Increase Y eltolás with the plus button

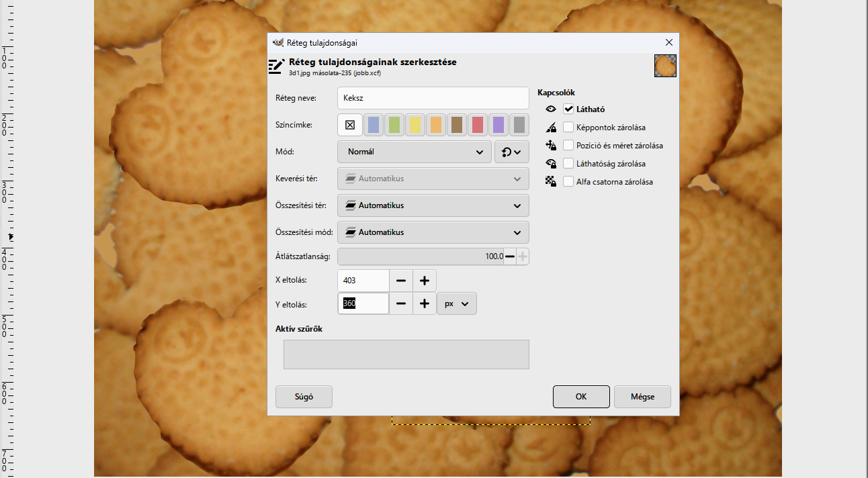click(x=425, y=303)
